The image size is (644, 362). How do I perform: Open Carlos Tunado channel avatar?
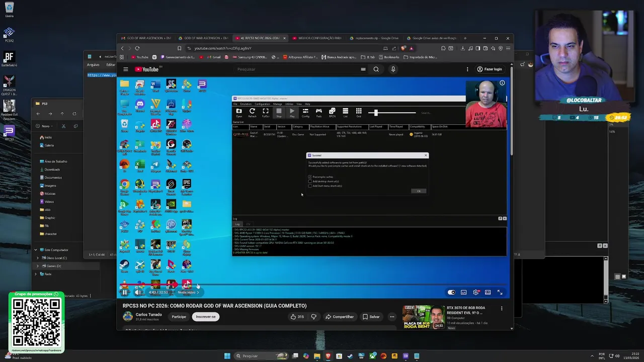click(x=128, y=316)
